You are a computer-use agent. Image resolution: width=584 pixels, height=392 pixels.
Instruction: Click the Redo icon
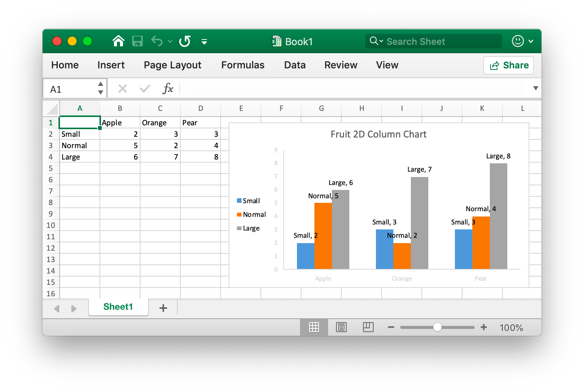click(x=185, y=41)
